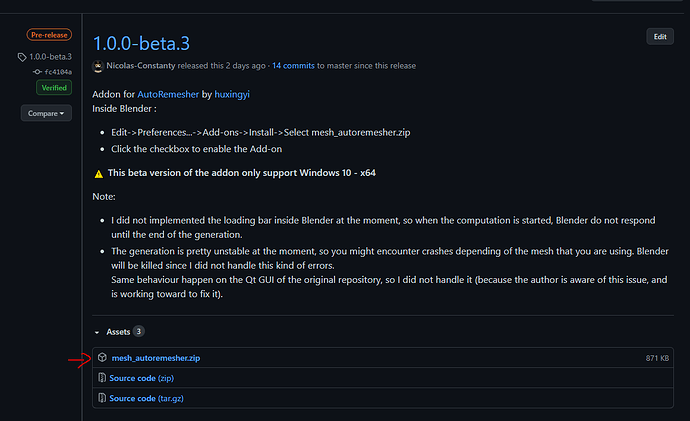Open the 14 commits link

(x=293, y=66)
